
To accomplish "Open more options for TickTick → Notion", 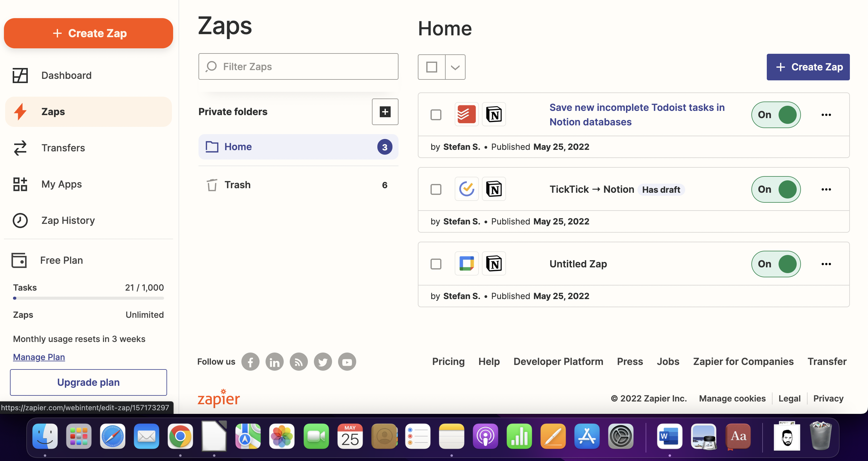I will tap(826, 189).
